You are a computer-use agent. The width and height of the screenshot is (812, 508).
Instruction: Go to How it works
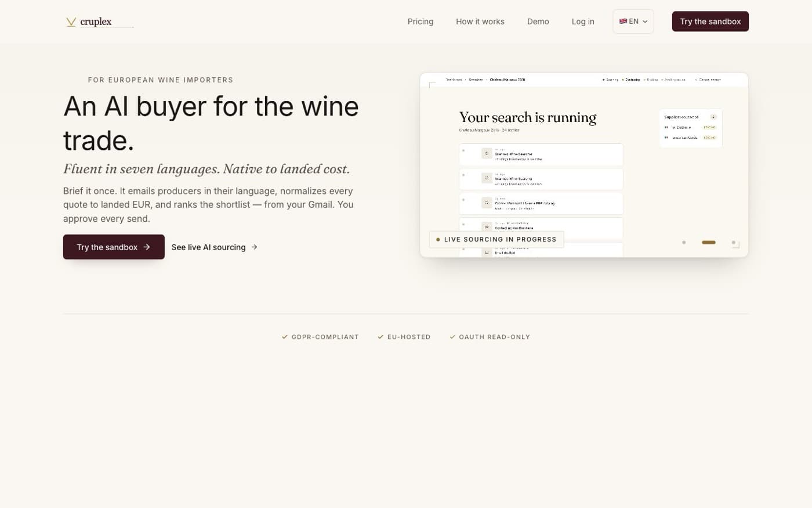pos(480,21)
